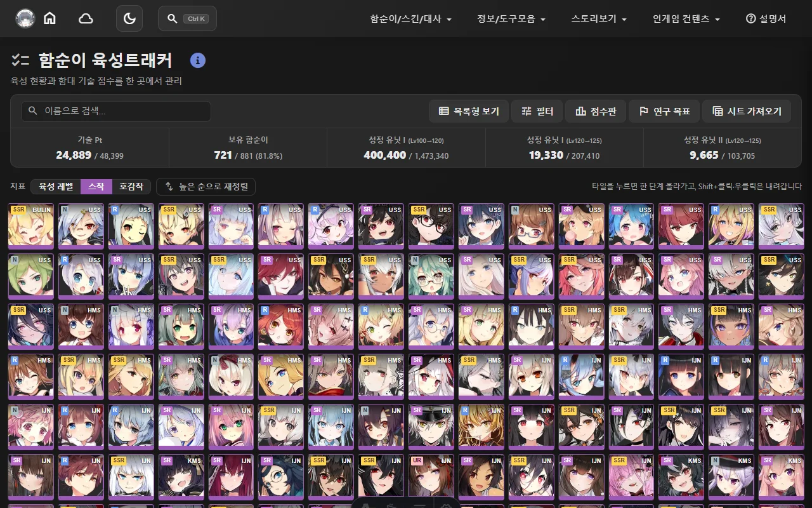Go to the home page icon
Screen dimensions: 812x508
pyautogui.click(x=49, y=18)
